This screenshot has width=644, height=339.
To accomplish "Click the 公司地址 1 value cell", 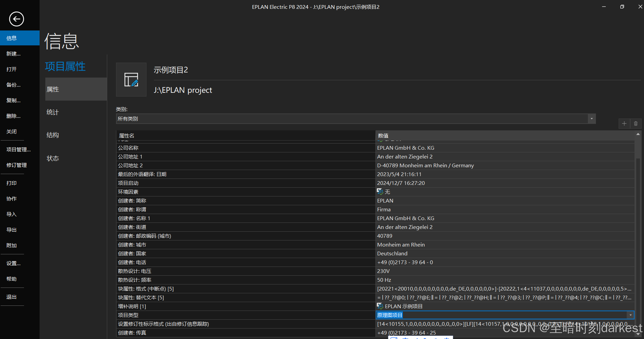I will [505, 156].
